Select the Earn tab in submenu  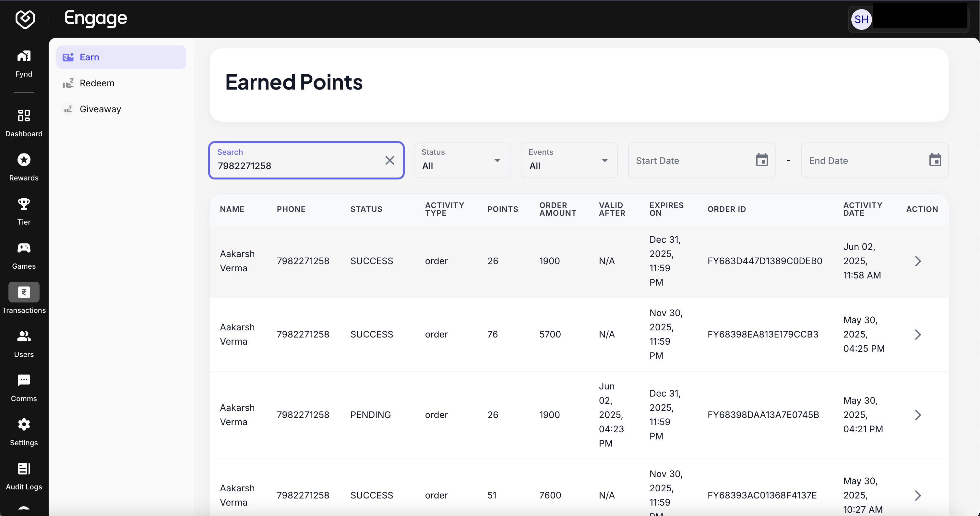(121, 57)
